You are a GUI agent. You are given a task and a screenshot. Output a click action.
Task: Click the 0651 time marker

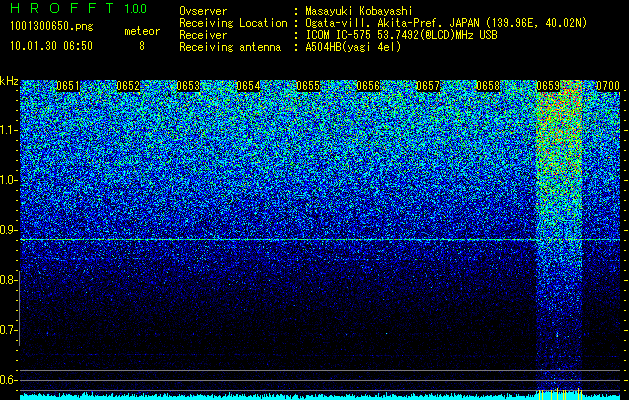68,86
